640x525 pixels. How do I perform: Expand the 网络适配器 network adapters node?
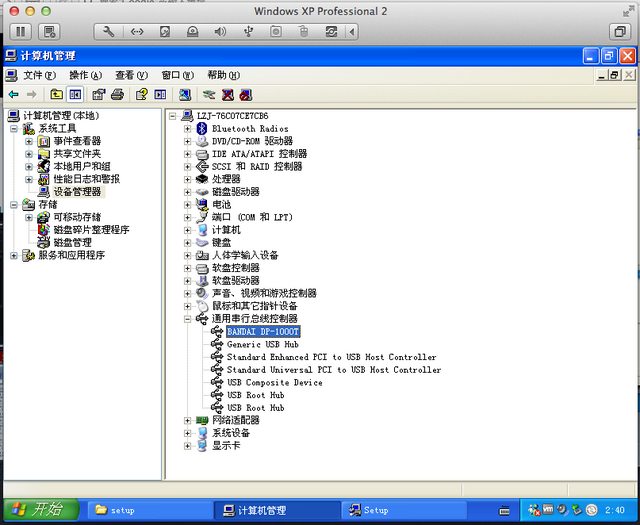(x=187, y=421)
